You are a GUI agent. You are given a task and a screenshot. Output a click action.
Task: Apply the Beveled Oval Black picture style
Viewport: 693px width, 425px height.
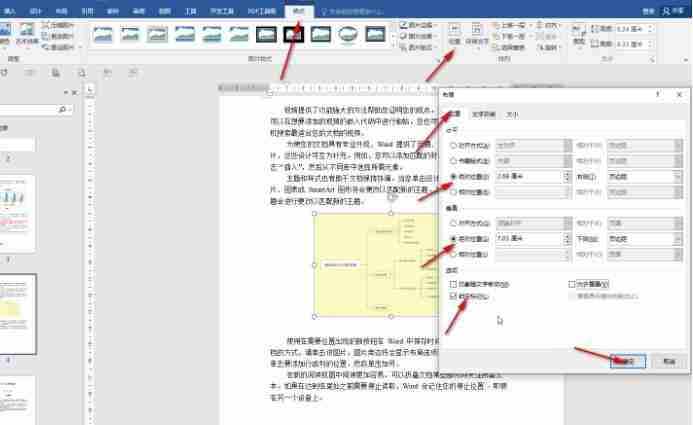[348, 34]
